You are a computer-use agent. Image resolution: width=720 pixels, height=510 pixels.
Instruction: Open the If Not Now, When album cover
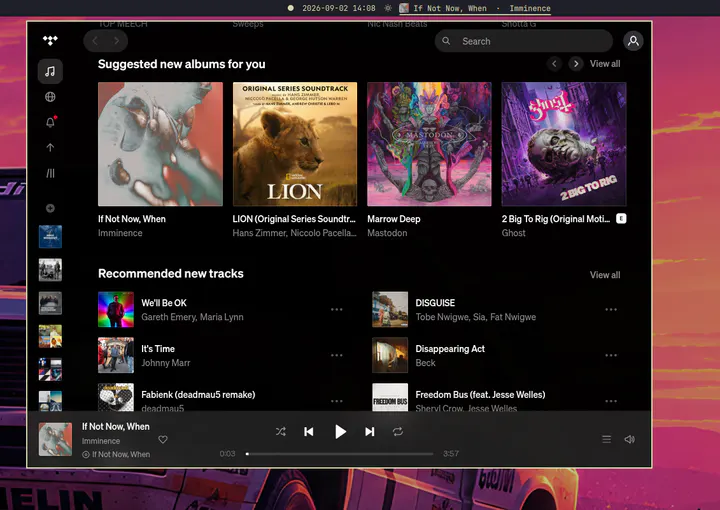click(160, 144)
